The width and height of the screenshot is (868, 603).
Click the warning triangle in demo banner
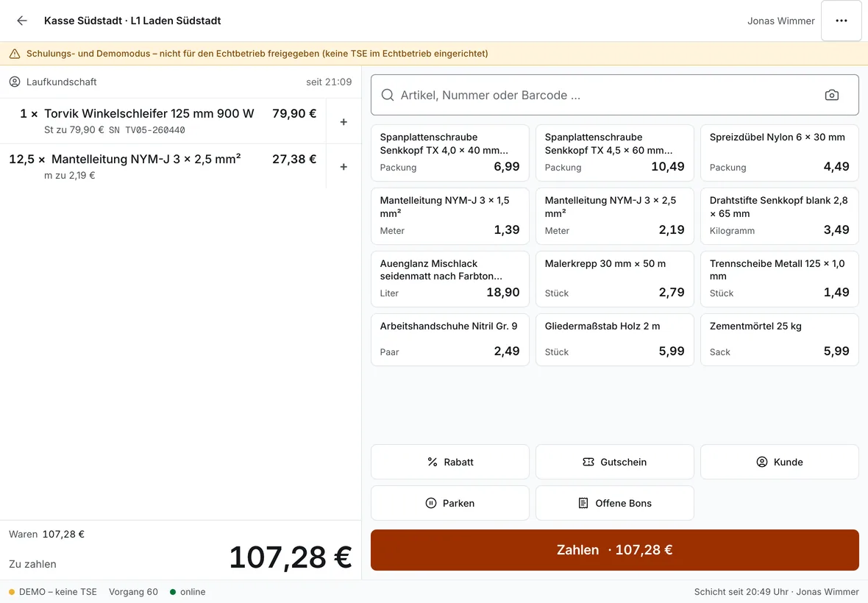(15, 54)
